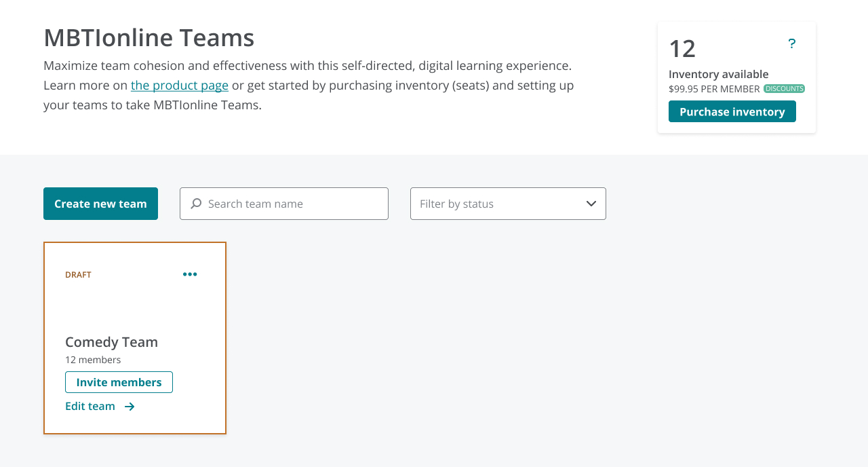The image size is (868, 467).
Task: Click the Edit team arrow icon
Action: click(x=130, y=407)
